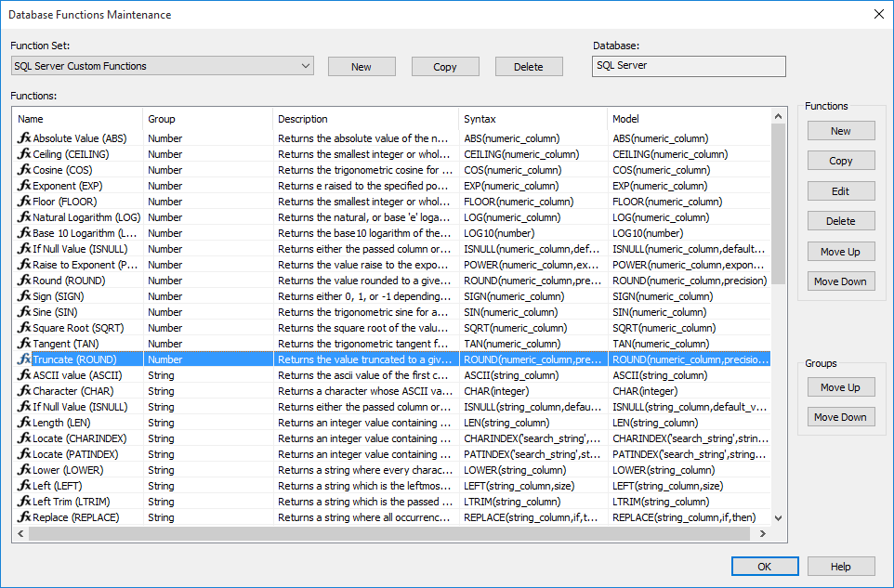The height and width of the screenshot is (588, 894).
Task: Create a New function set
Action: point(362,67)
